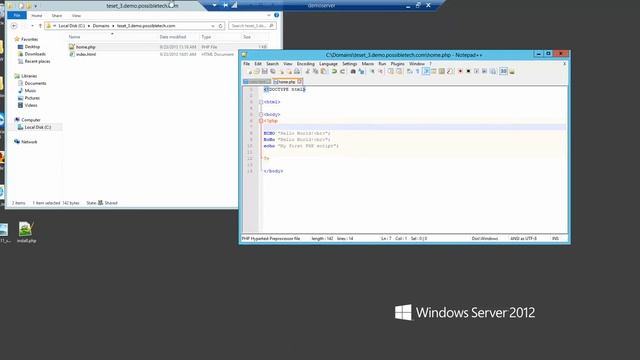Open the Notepad++ Macro menu

(x=367, y=64)
